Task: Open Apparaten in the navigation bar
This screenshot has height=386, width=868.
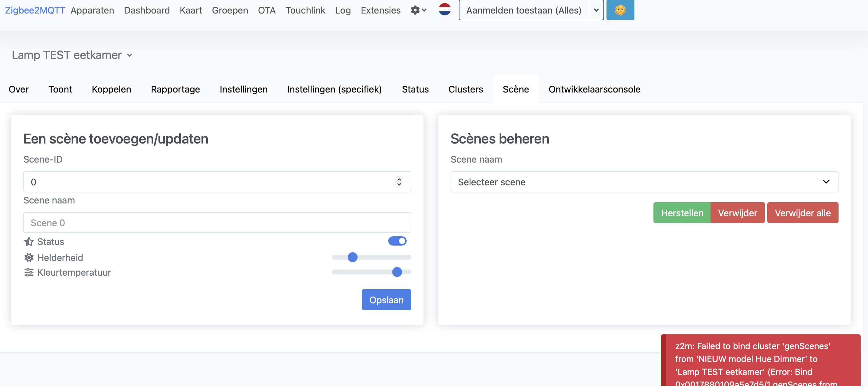Action: (92, 10)
